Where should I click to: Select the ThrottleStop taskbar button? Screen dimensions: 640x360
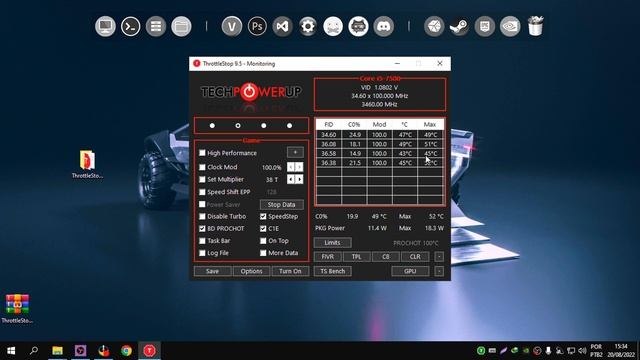(x=149, y=351)
